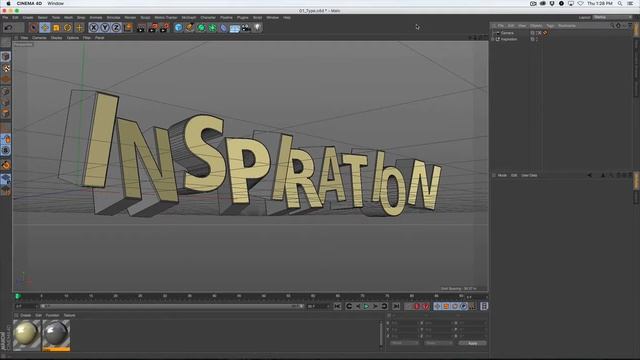Viewport: 640px width, 360px height.
Task: Open Spotlight search in menu bar
Action: pyautogui.click(x=620, y=3)
